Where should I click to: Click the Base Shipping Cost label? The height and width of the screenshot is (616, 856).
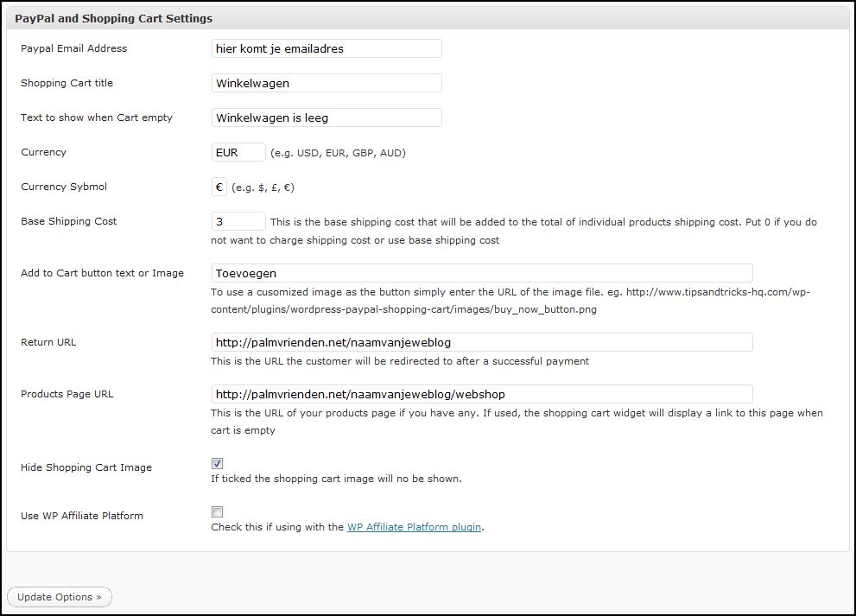[69, 221]
